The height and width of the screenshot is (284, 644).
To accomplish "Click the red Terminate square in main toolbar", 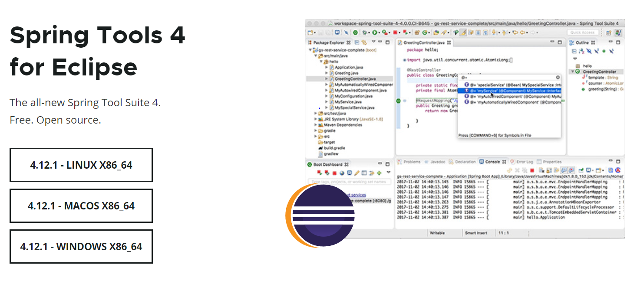I will pos(395,33).
